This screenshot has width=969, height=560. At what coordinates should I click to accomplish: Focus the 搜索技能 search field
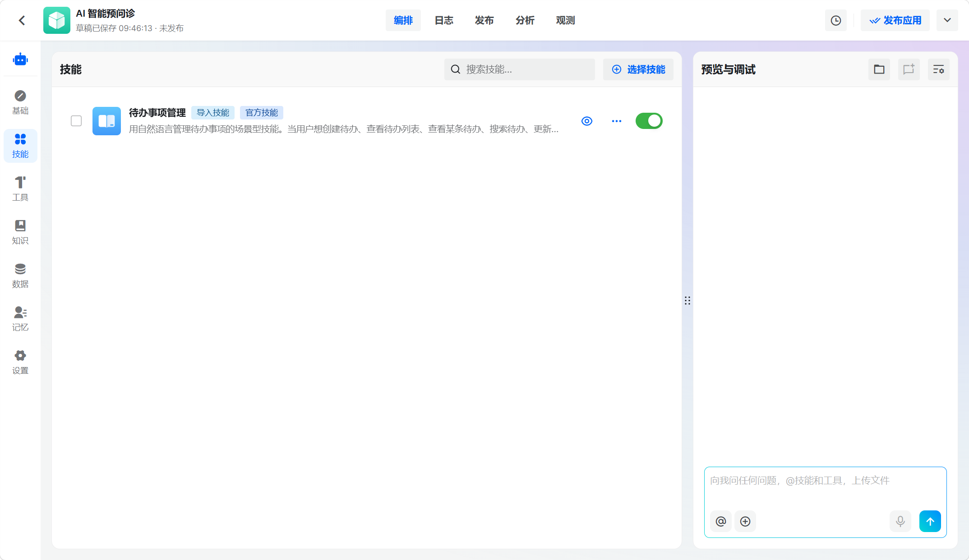point(520,69)
